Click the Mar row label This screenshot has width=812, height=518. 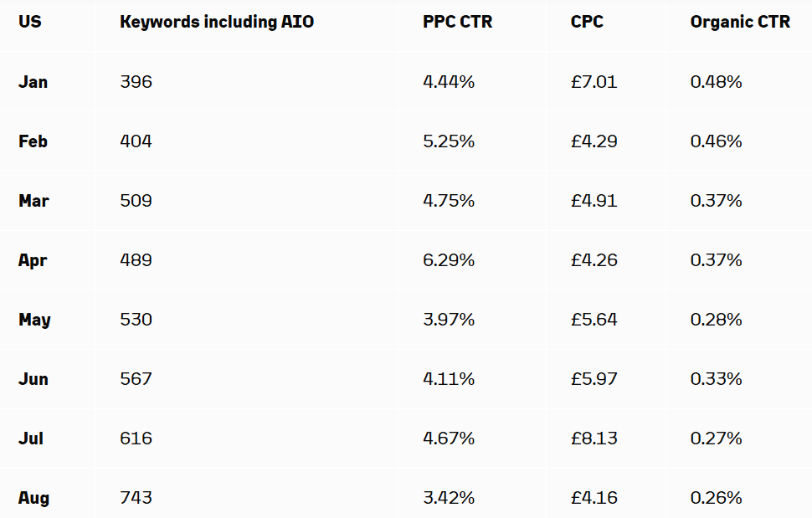[33, 201]
